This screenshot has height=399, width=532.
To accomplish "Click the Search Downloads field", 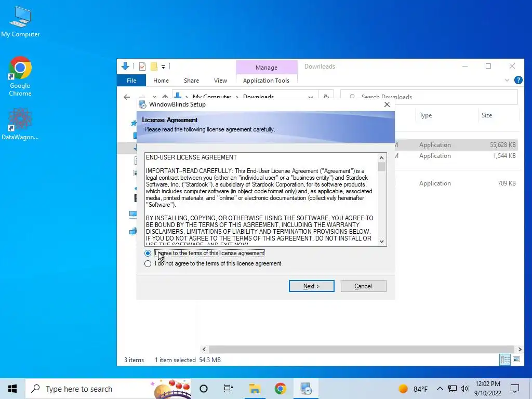I will tap(429, 97).
